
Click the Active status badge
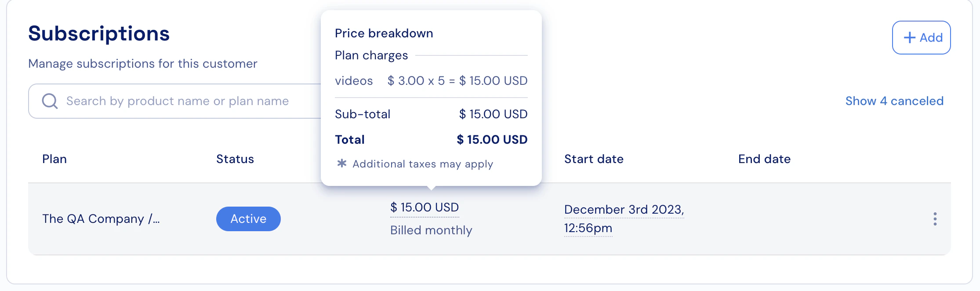(248, 219)
